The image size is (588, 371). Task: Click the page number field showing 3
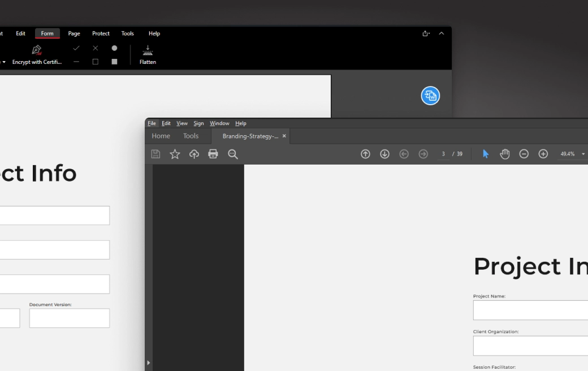(443, 154)
